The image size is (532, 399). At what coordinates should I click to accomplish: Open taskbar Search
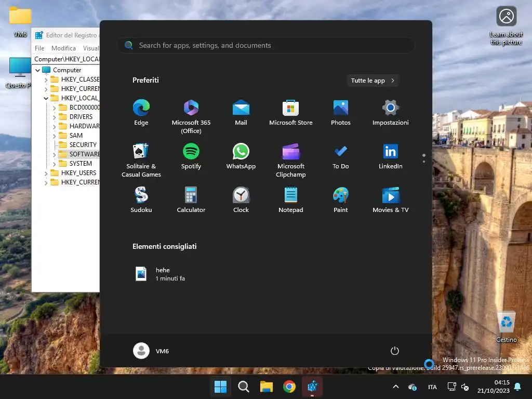(x=244, y=387)
